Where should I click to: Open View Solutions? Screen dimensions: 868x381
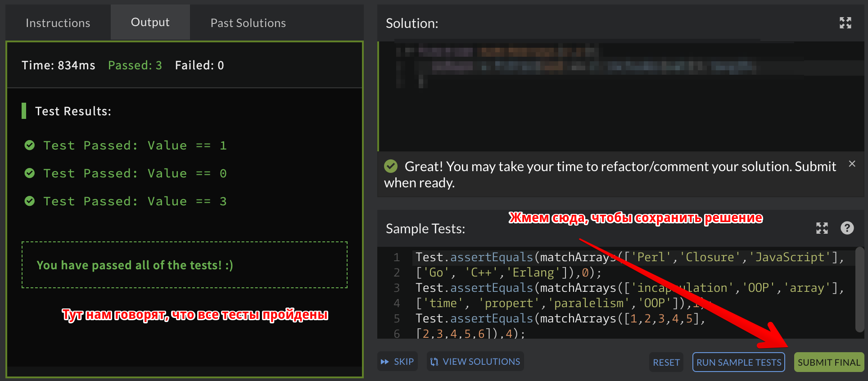[x=475, y=362]
